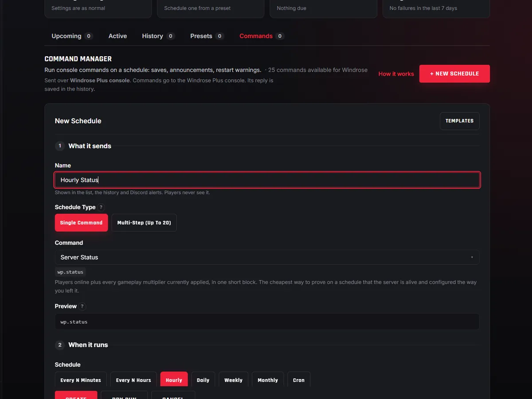The width and height of the screenshot is (532, 399).
Task: Select the Every N Minutes schedule
Action: coord(81,380)
